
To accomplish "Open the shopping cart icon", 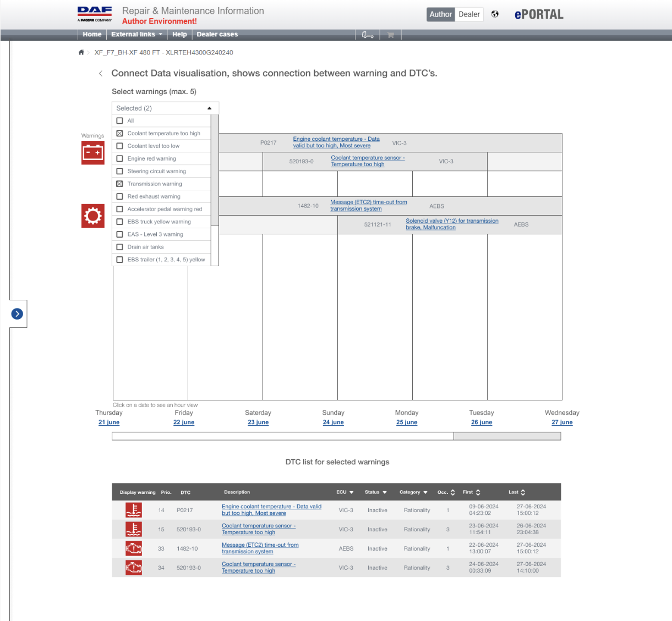I will coord(390,35).
